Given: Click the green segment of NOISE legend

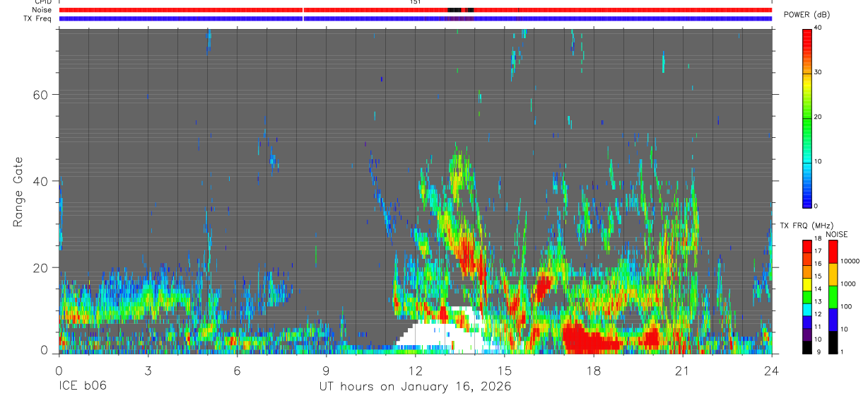Looking at the screenshot, I should (833, 296).
